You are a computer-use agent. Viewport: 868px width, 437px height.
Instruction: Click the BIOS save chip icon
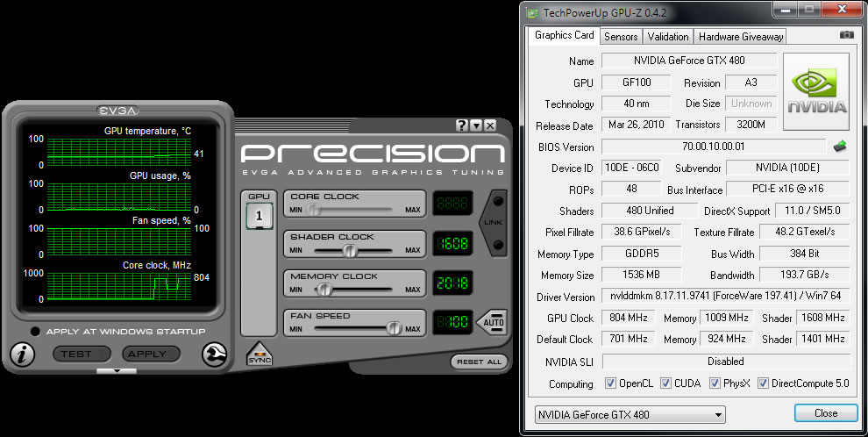coord(840,147)
